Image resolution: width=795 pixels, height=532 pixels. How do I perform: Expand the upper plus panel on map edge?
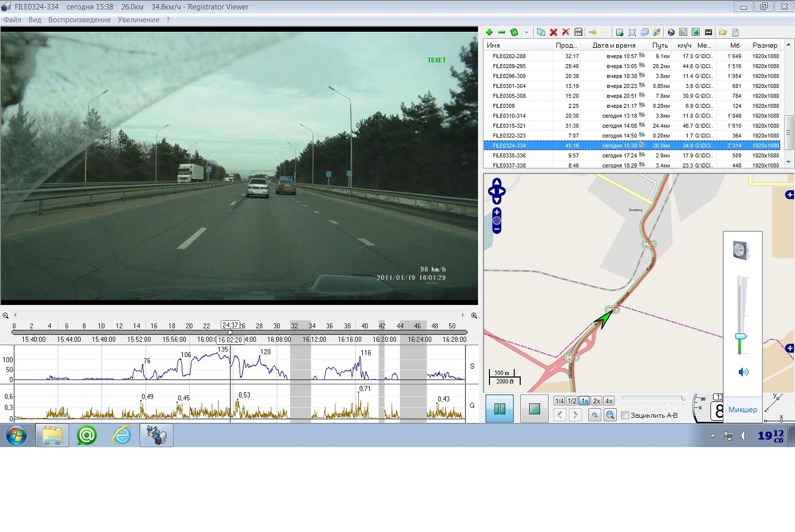tap(789, 195)
